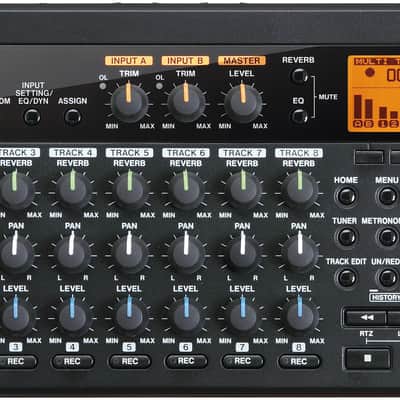Click the TRACK 6 REVERB knob
The height and width of the screenshot is (400, 400).
(x=186, y=190)
